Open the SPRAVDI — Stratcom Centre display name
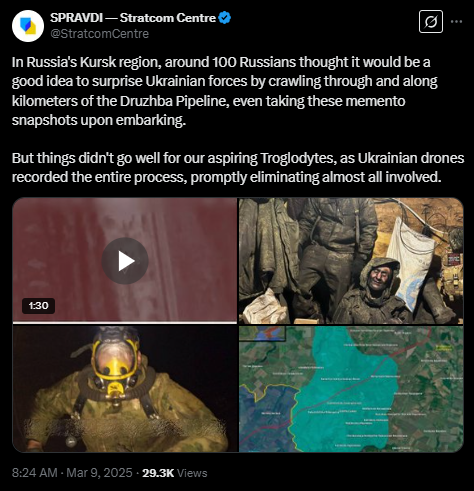The width and height of the screenshot is (474, 491). click(133, 18)
